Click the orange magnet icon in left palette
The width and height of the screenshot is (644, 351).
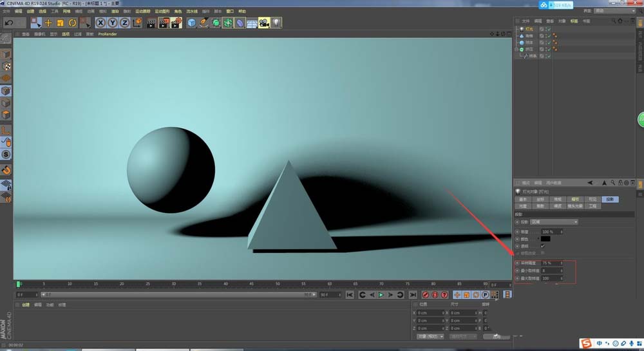pos(6,170)
